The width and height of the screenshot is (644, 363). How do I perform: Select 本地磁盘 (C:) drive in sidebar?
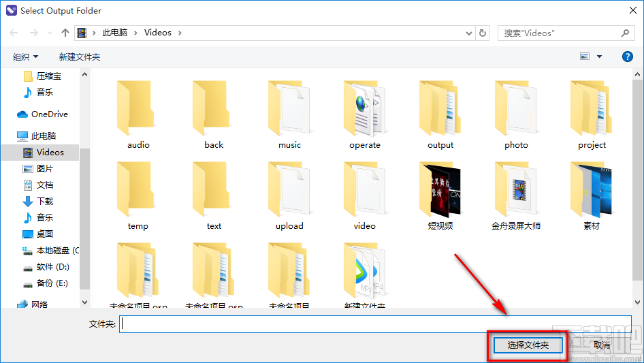(x=50, y=251)
